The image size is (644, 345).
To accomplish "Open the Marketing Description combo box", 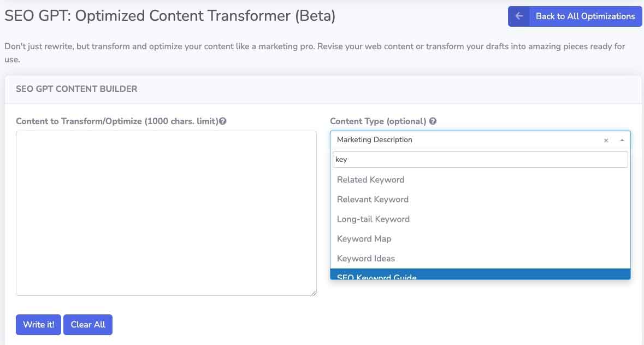I will click(x=480, y=140).
